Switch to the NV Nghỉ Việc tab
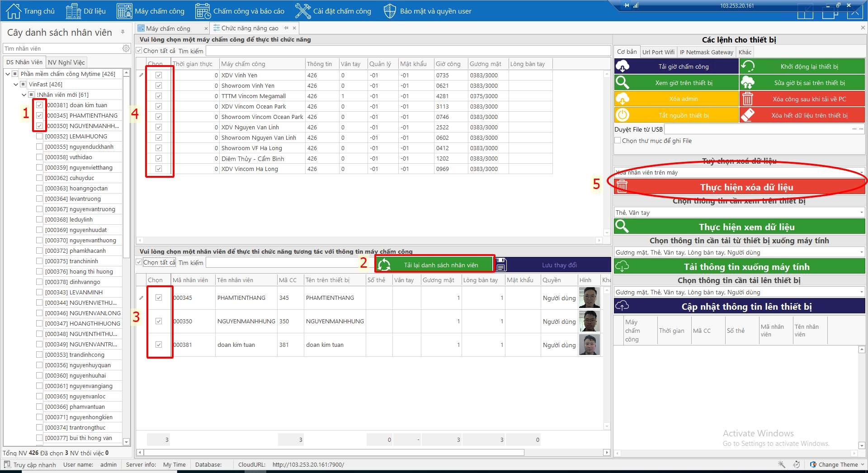Screen dimensions: 868x473 [x=66, y=62]
